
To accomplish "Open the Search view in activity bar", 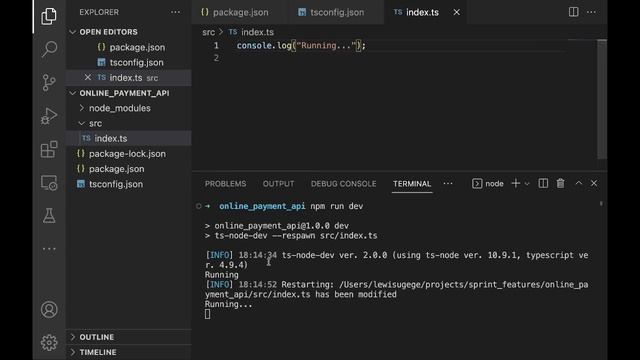I will 49,49.
